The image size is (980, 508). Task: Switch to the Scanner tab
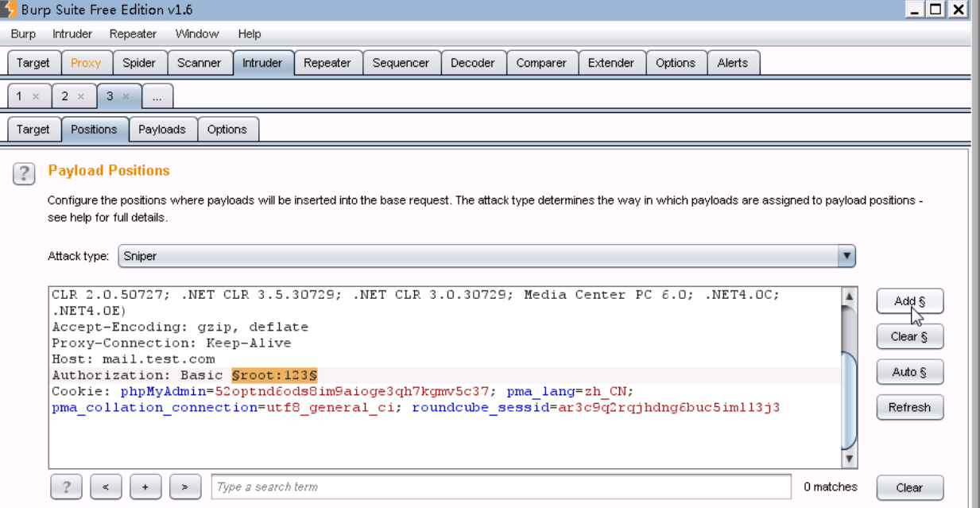tap(199, 63)
